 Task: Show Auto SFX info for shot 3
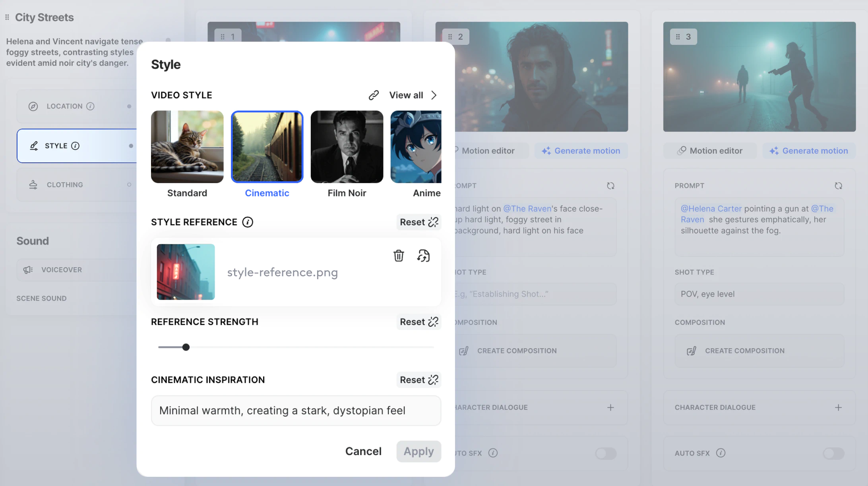(x=721, y=453)
